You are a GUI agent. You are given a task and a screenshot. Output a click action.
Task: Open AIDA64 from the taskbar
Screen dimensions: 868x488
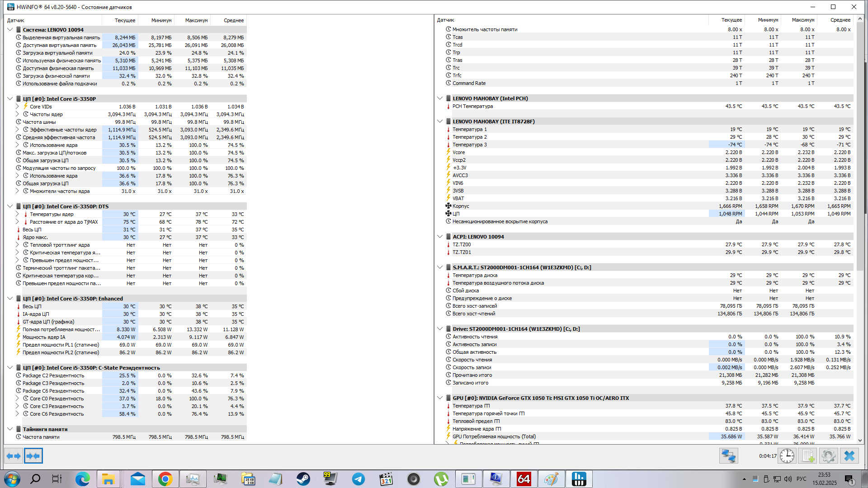524,479
